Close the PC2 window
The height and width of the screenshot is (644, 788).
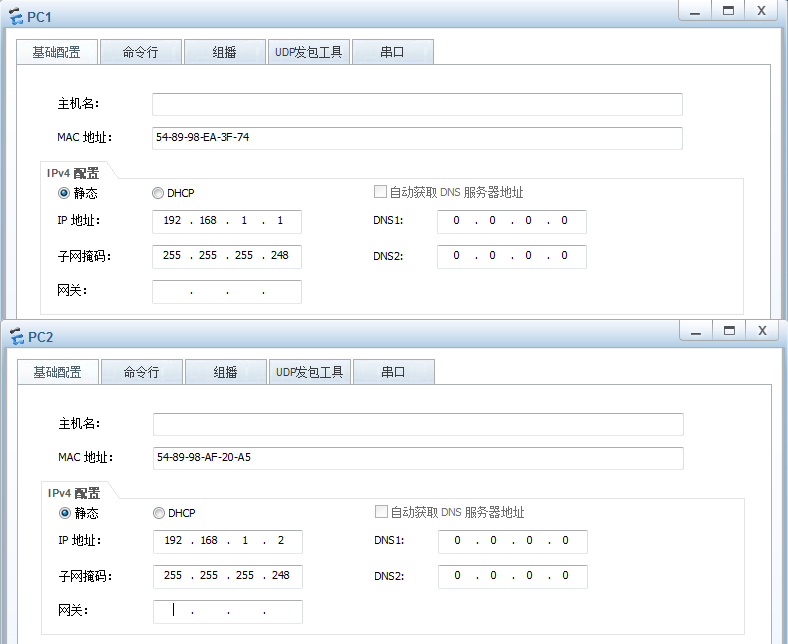(x=762, y=330)
